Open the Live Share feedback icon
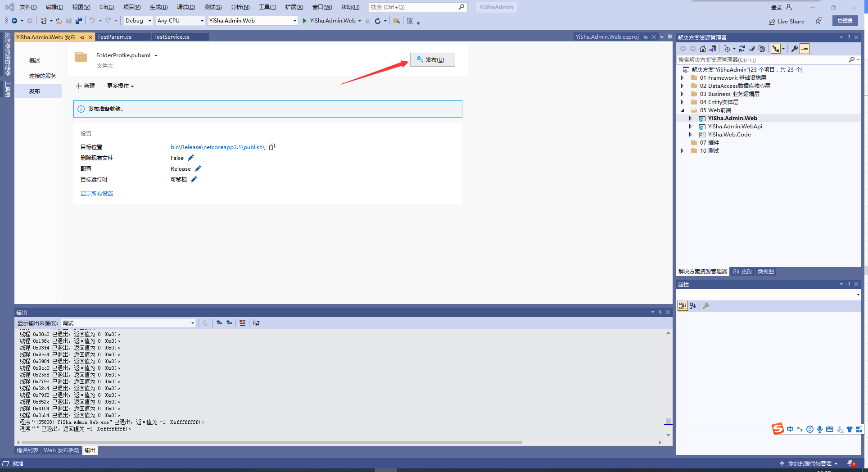Screen dimensions: 868x472 pyautogui.click(x=819, y=21)
